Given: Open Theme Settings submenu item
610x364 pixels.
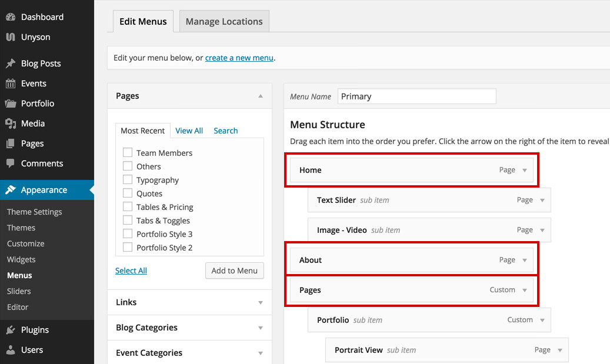Looking at the screenshot, I should point(35,212).
